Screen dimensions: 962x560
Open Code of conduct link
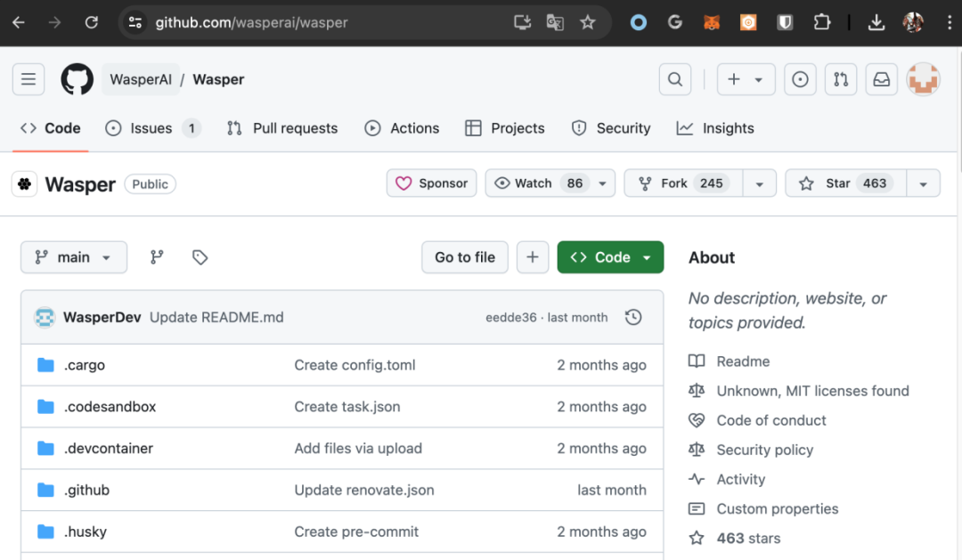(x=771, y=420)
